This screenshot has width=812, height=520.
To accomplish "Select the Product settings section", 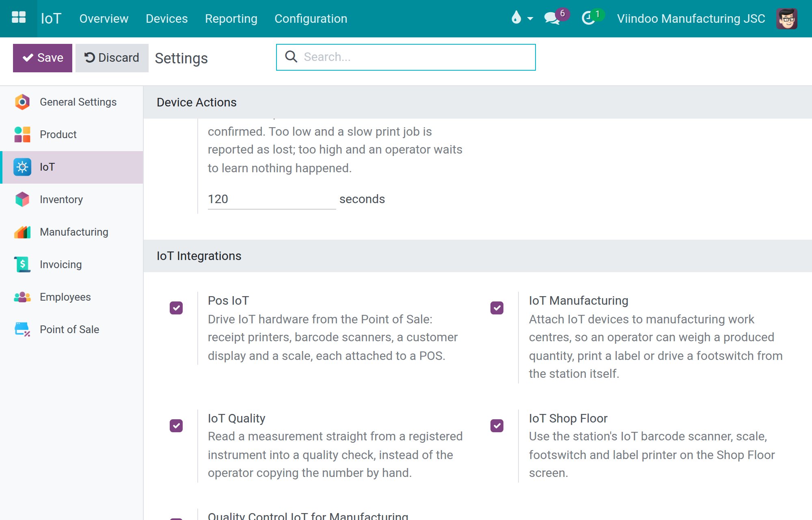I will coord(71,134).
